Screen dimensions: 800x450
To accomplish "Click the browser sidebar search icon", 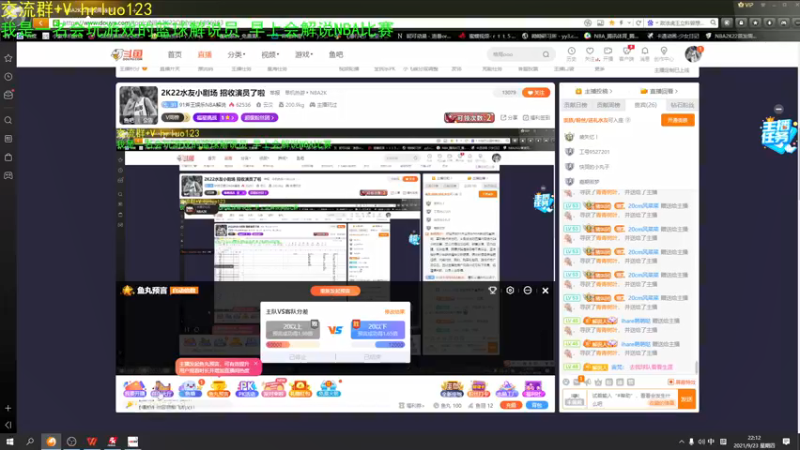I will (8, 120).
